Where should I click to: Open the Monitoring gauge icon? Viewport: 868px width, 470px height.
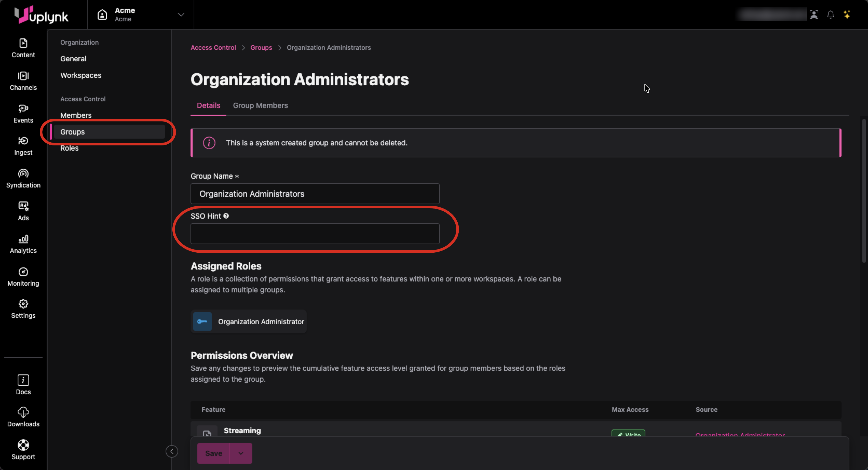coord(23,272)
